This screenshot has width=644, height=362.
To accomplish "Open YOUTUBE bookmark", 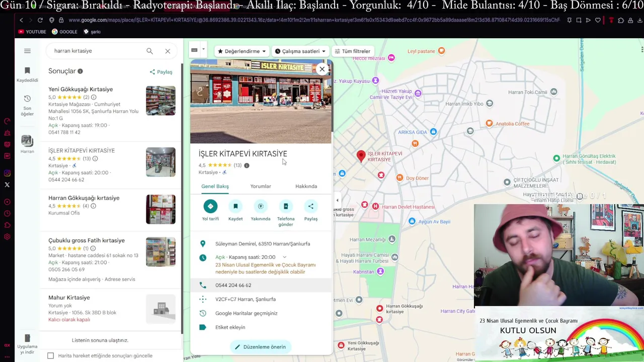I will 32,32.
